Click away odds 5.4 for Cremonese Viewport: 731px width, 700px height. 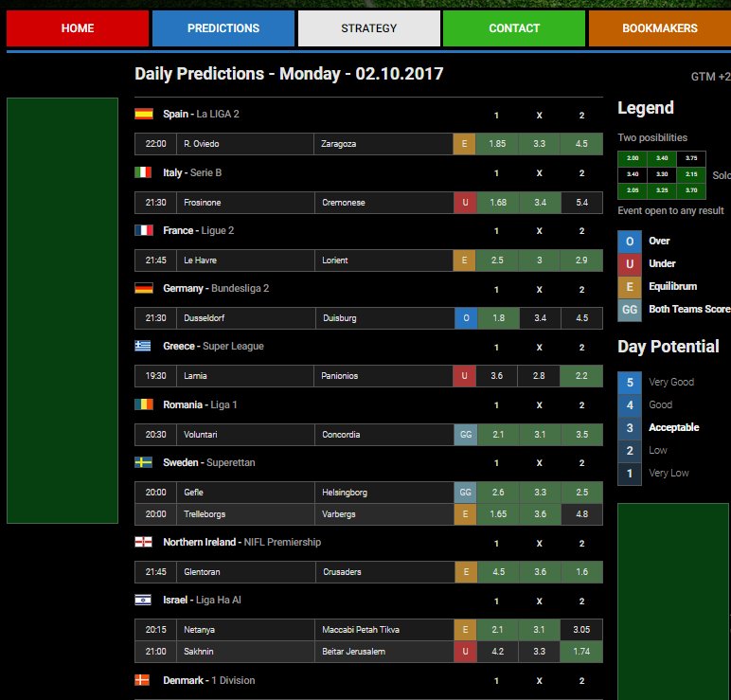(581, 203)
